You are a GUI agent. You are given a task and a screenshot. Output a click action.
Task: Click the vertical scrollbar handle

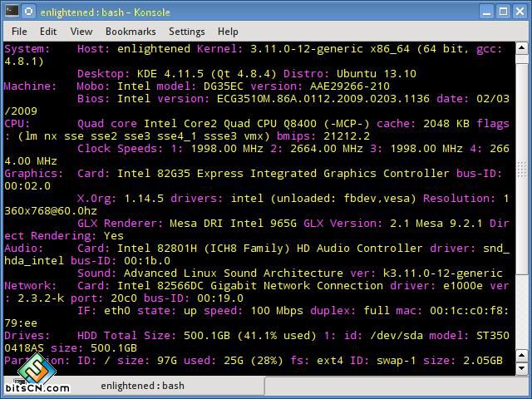(522, 169)
